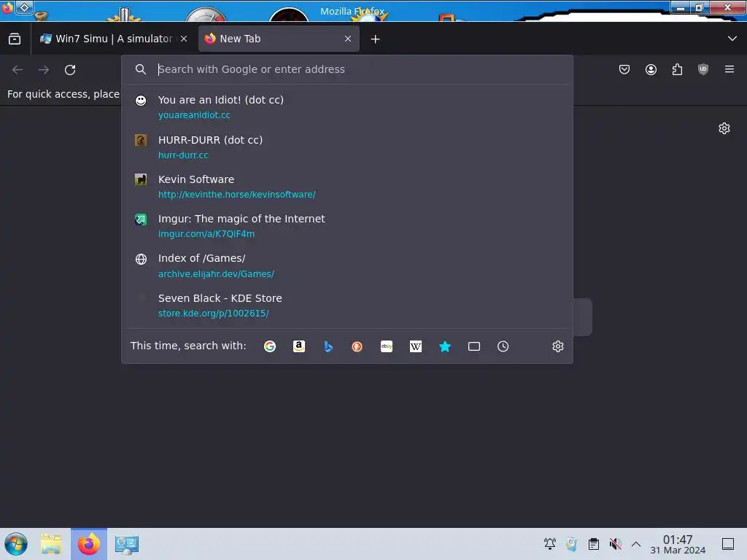This screenshot has width=747, height=560.
Task: Open file manager folder in taskbar
Action: pos(51,544)
